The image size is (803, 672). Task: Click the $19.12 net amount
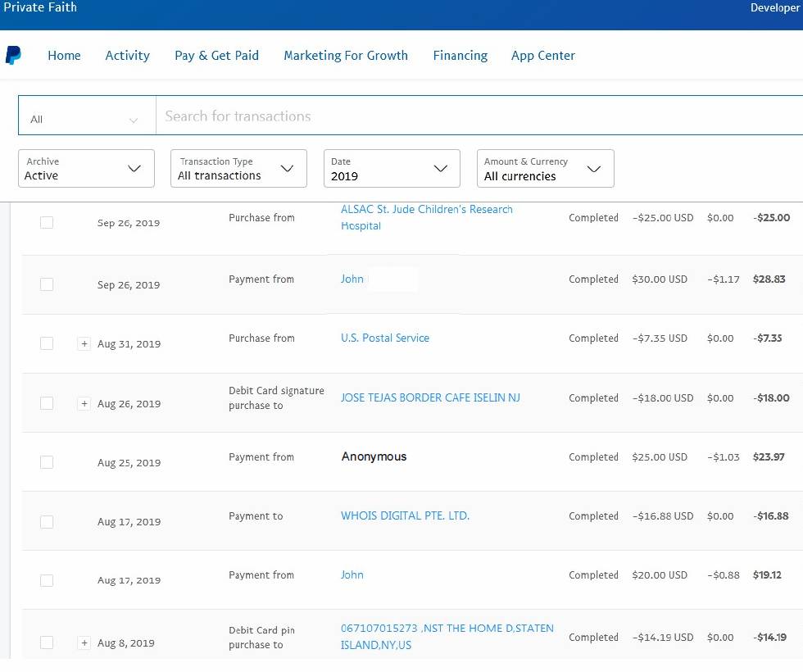pyautogui.click(x=767, y=574)
